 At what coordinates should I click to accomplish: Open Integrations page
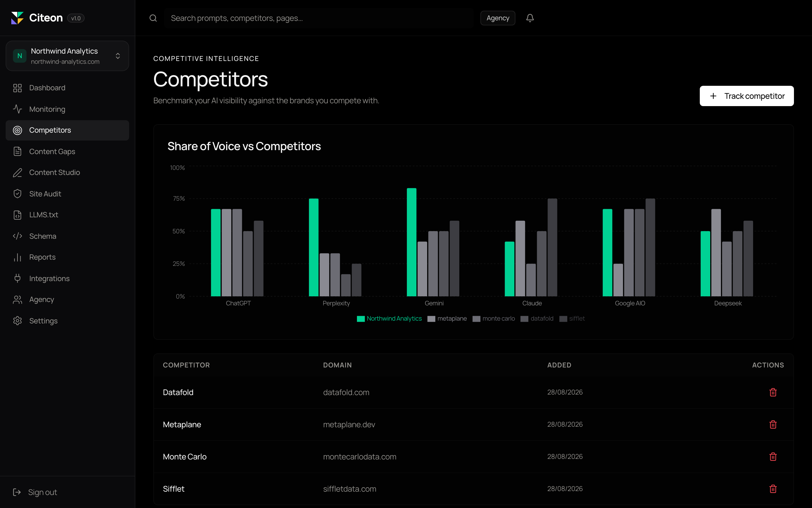67,279
